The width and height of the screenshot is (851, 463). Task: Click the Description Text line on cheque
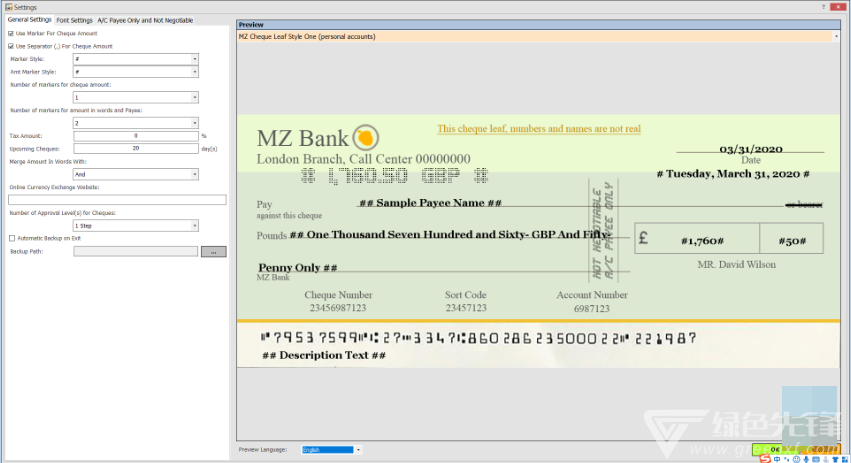pos(324,355)
